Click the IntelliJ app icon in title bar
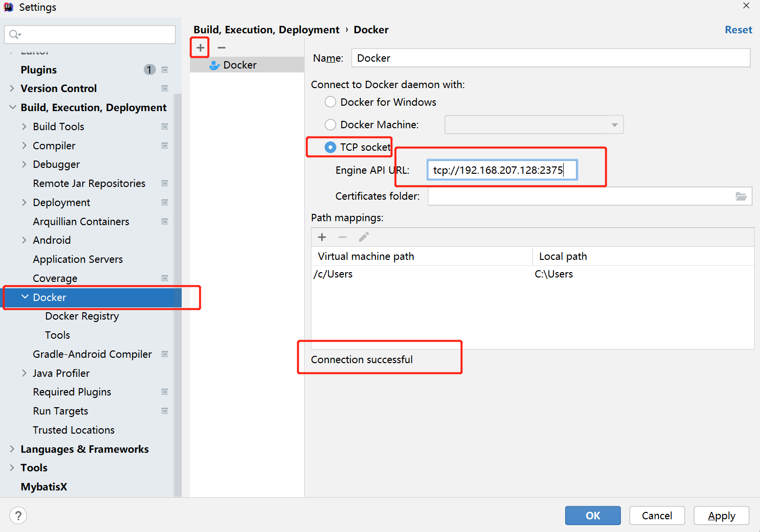 8,7
